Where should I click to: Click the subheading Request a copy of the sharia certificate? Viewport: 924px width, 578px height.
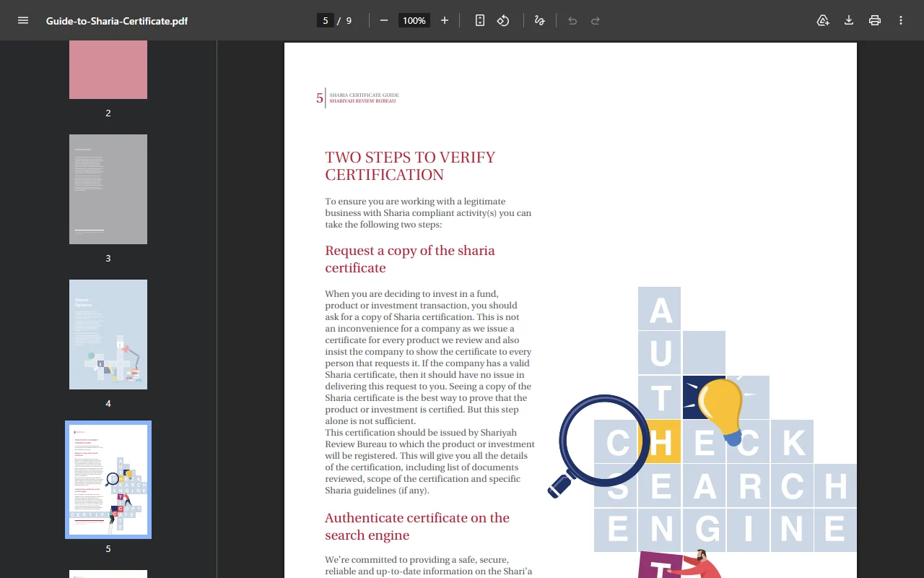click(x=410, y=259)
